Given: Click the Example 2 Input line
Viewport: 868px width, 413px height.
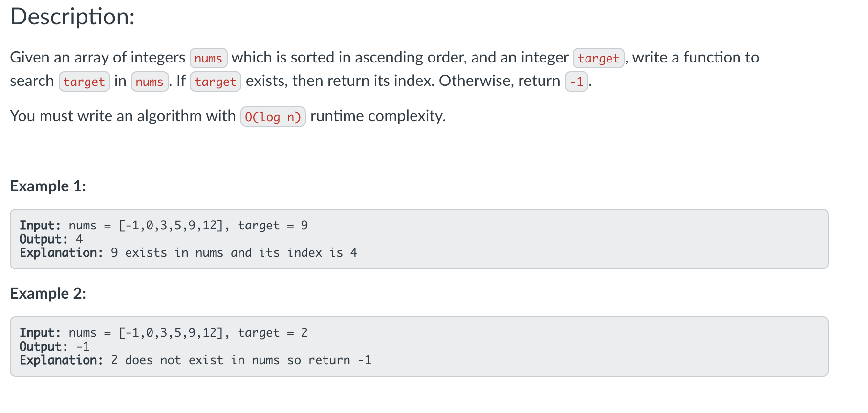Looking at the screenshot, I should pos(164,333).
